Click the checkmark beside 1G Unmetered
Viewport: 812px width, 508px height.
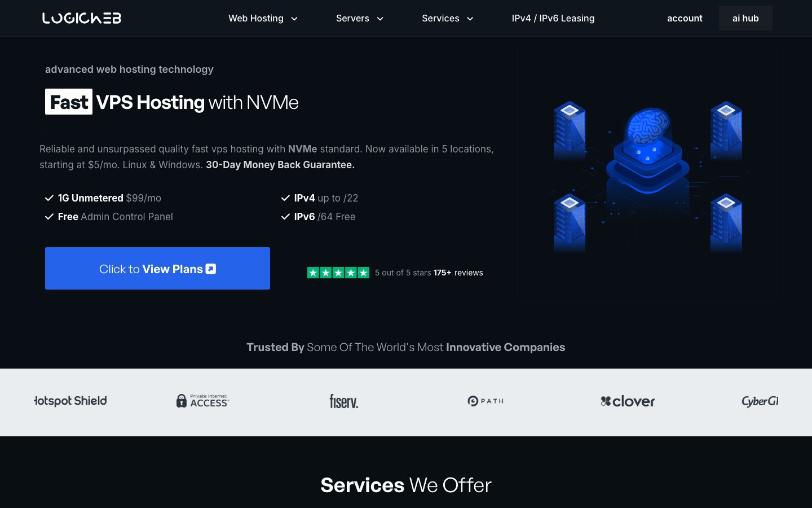(49, 198)
